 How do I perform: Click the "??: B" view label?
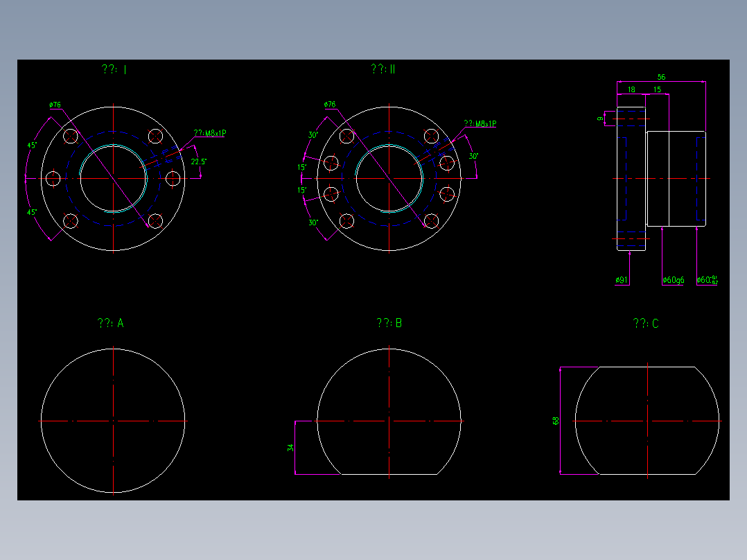coord(387,322)
